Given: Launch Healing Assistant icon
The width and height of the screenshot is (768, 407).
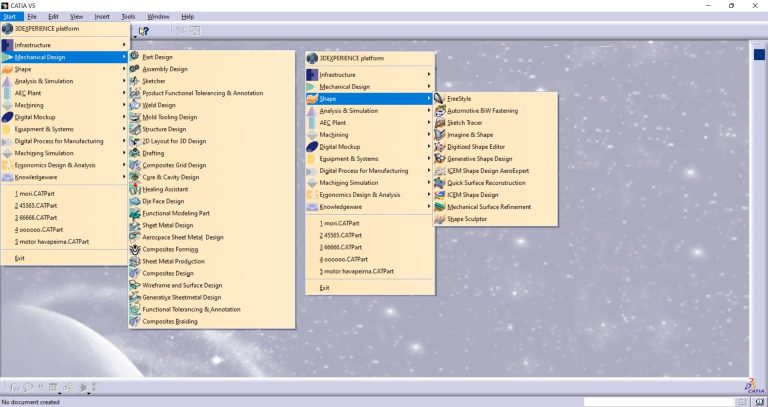Looking at the screenshot, I should (135, 189).
